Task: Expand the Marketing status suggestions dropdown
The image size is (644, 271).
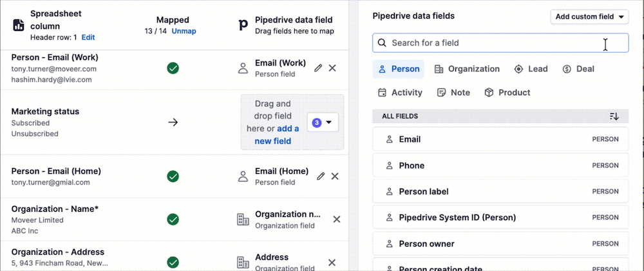Action: pyautogui.click(x=323, y=122)
